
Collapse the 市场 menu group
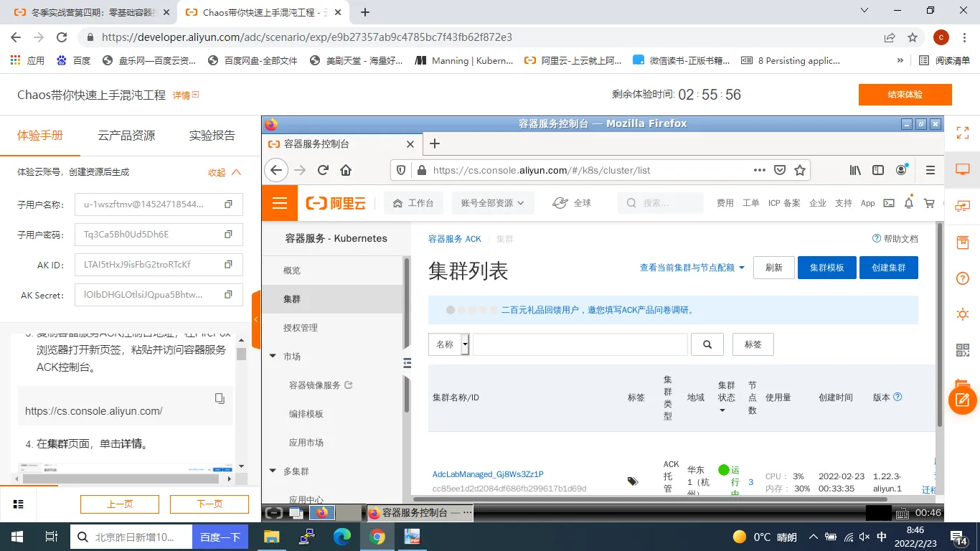click(273, 357)
